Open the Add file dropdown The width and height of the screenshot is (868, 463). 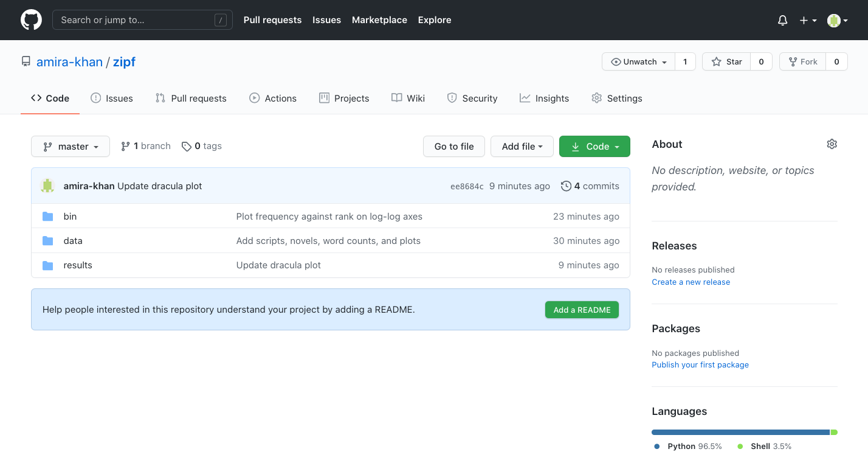[522, 147]
